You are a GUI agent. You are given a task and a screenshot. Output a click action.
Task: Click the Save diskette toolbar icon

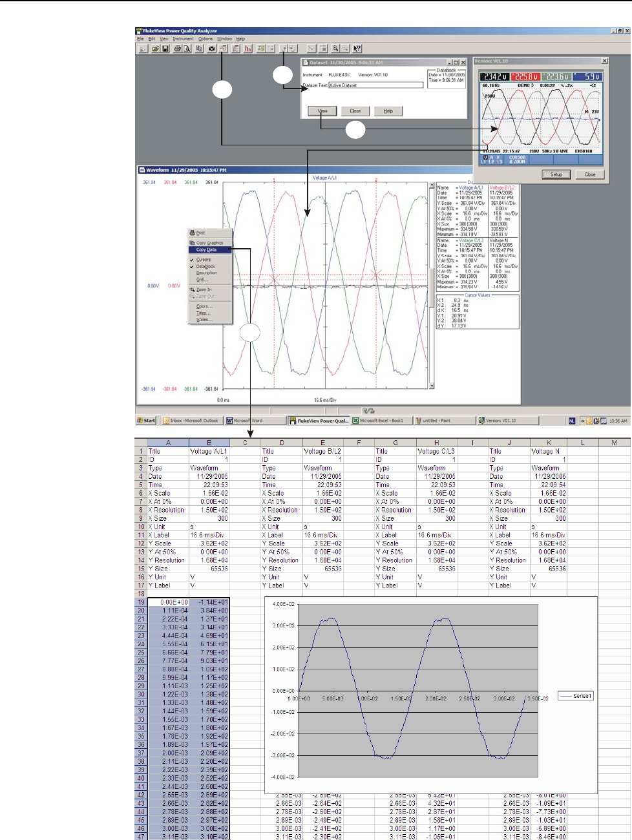click(x=165, y=48)
